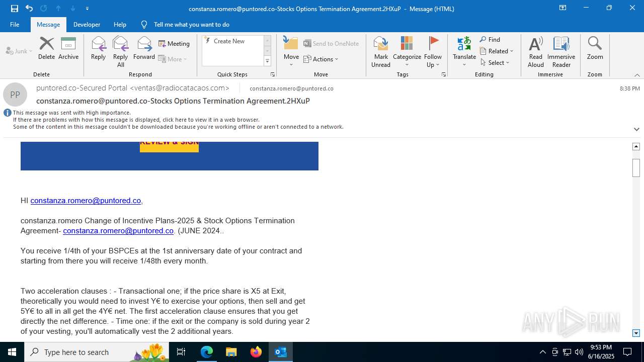
Task: Open the Customize Quick Access Toolbar dropdown
Action: (87, 9)
